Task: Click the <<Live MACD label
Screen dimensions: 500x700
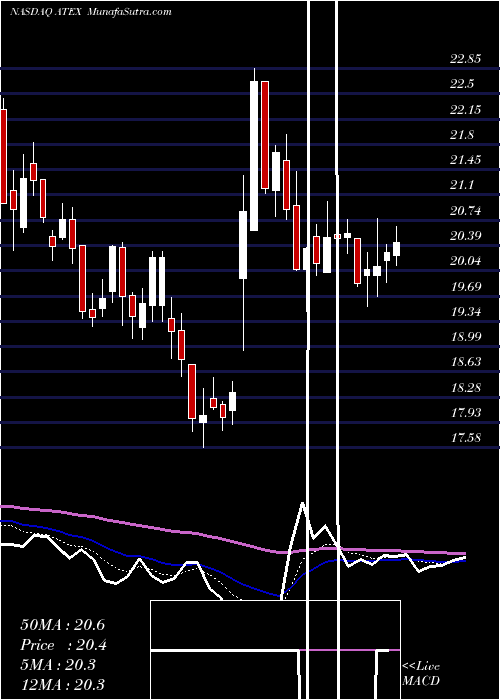Action: [x=421, y=673]
